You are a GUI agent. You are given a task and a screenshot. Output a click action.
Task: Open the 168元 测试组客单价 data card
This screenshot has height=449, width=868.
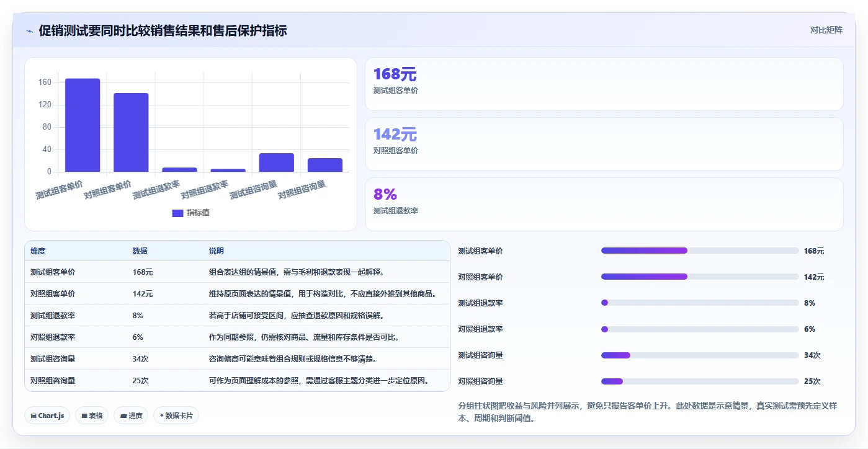604,84
